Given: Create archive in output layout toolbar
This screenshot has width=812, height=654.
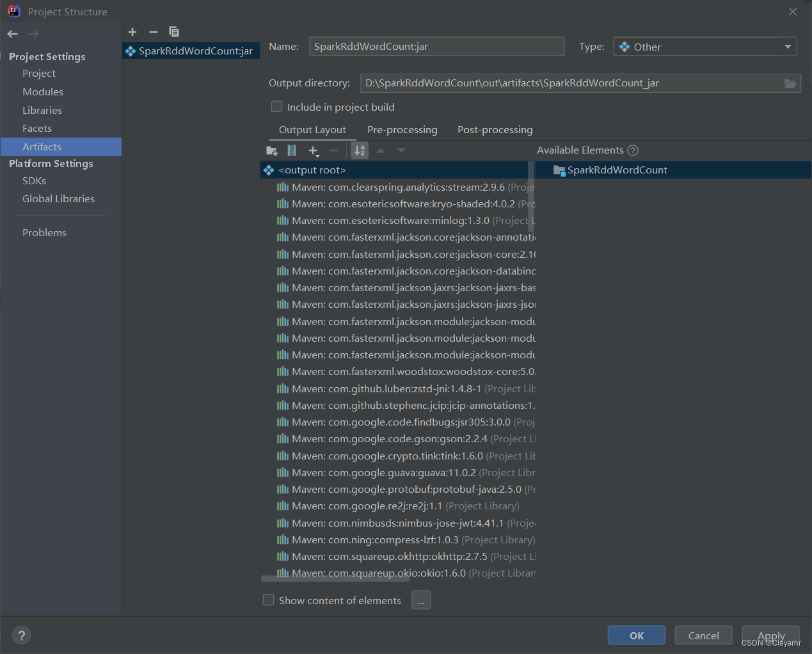Looking at the screenshot, I should tap(292, 150).
